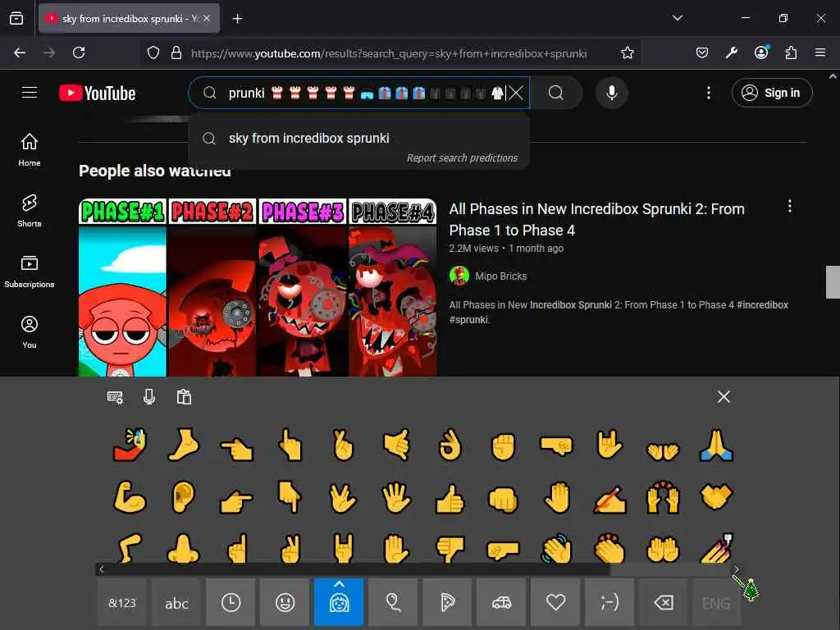Switch to car transport emoji tab

(501, 602)
